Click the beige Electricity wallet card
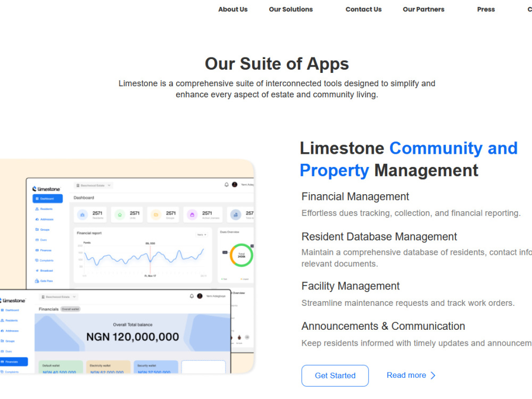 coord(108,367)
